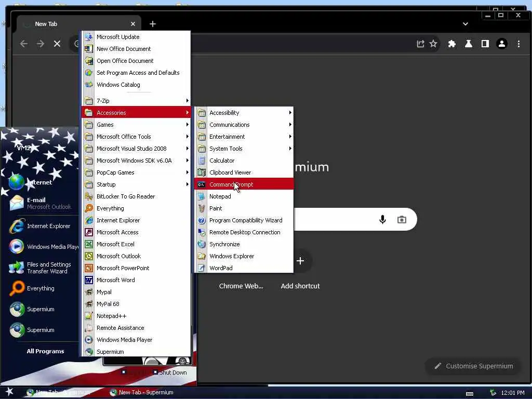Viewport: 532px width, 399px height.
Task: Click the Everything magnifier icon in programs list
Action: pyautogui.click(x=88, y=208)
